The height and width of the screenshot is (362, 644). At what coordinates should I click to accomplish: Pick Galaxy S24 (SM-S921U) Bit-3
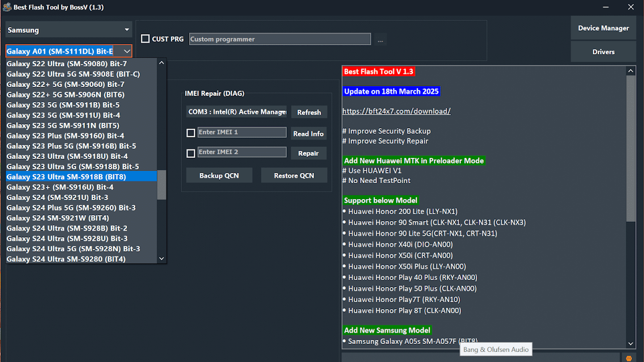click(82, 197)
